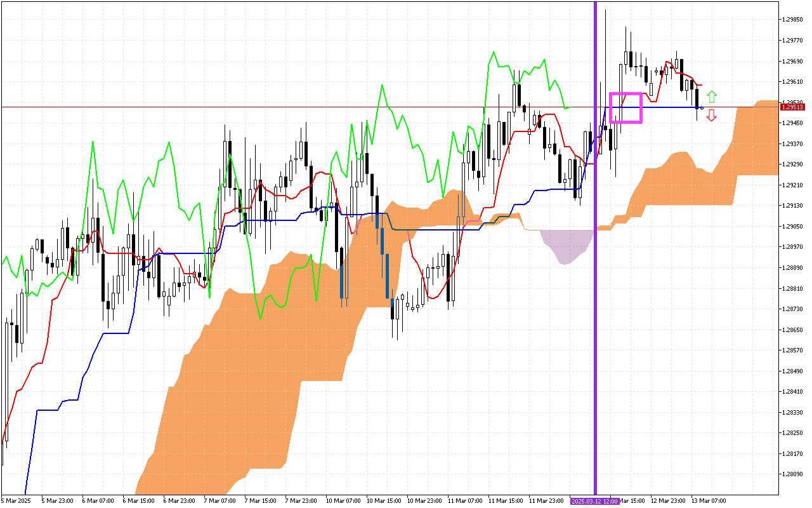Click the 1.29610 price axis label
The image size is (812, 508).
793,82
